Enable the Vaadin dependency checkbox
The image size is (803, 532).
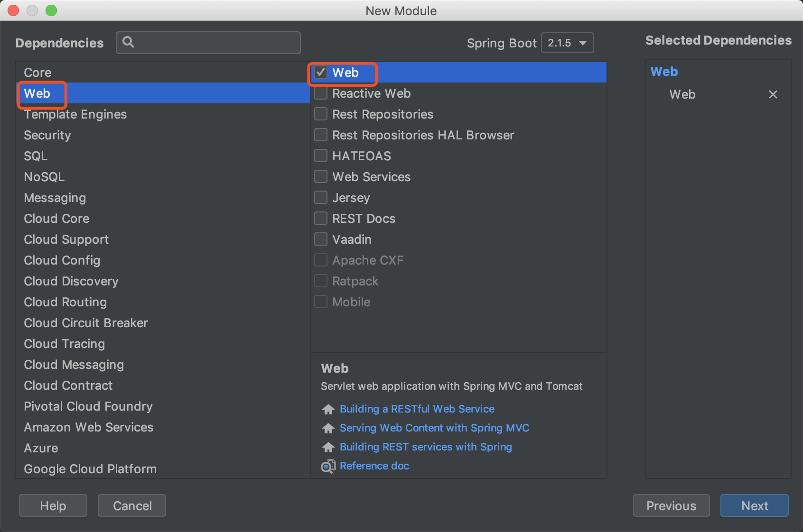(321, 239)
